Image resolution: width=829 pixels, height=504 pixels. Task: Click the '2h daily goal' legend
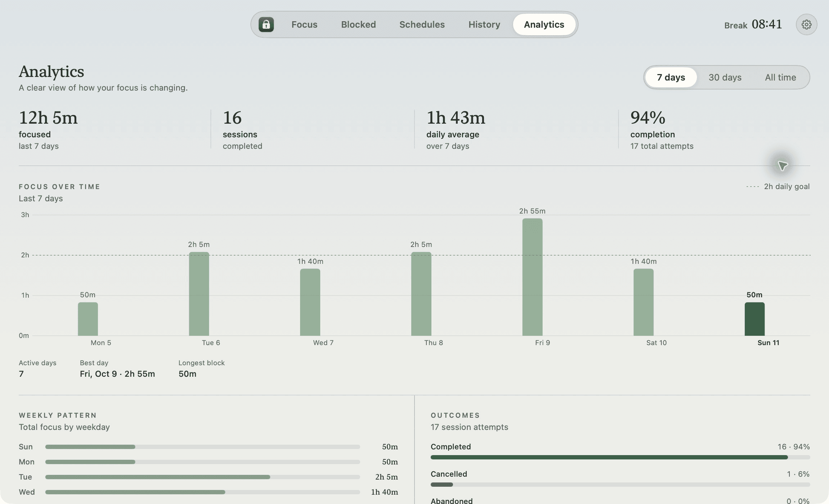(778, 187)
